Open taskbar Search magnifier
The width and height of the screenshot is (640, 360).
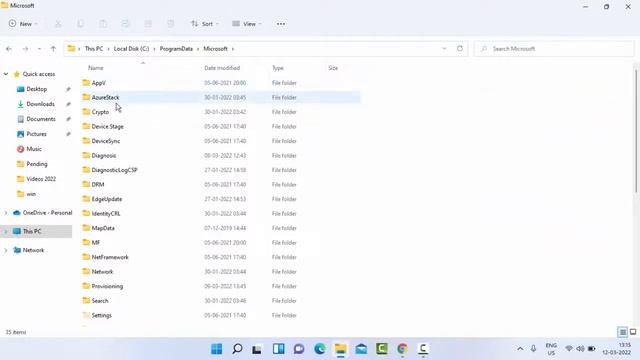click(x=237, y=349)
